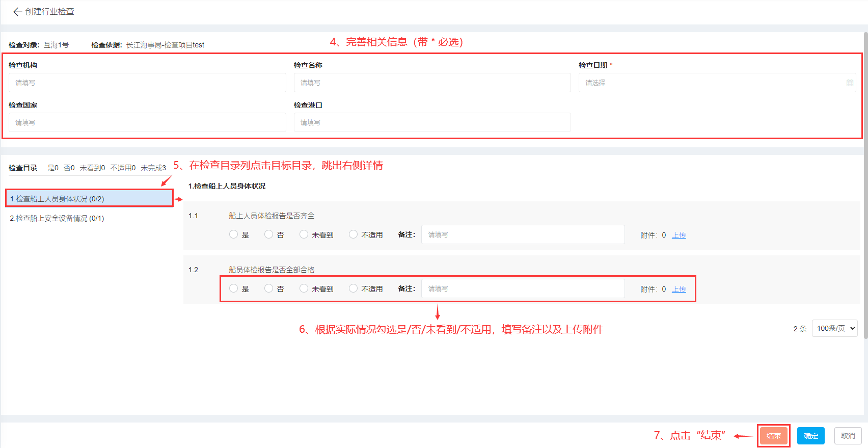Screen dimensions: 868x448
Task: Click the 未完成3 status counter
Action: (x=153, y=168)
